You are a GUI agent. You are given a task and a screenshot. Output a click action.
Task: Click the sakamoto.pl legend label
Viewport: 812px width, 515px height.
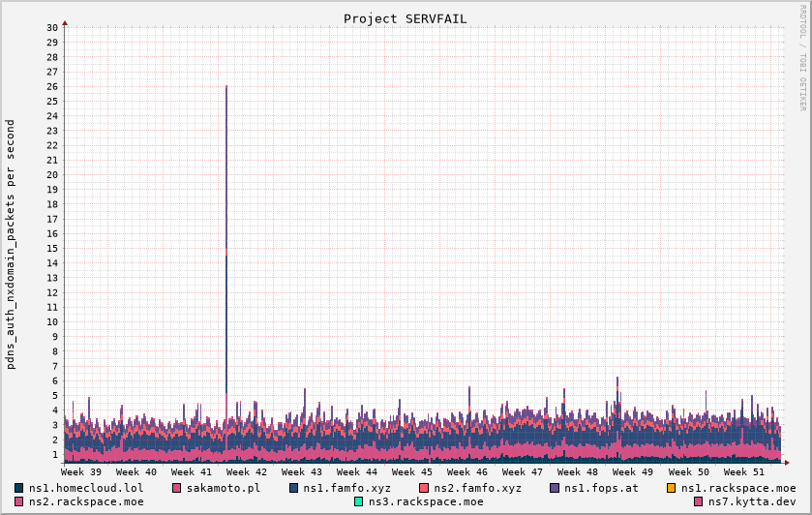point(224,488)
